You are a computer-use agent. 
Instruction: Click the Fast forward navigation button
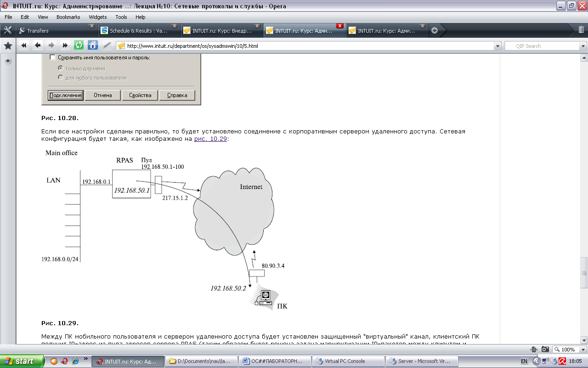coord(65,46)
